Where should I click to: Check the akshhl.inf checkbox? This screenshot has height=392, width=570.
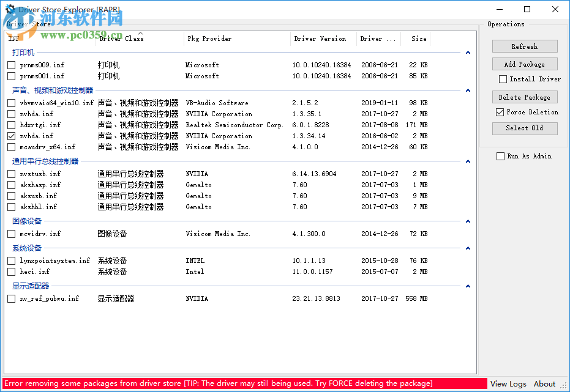click(x=11, y=207)
